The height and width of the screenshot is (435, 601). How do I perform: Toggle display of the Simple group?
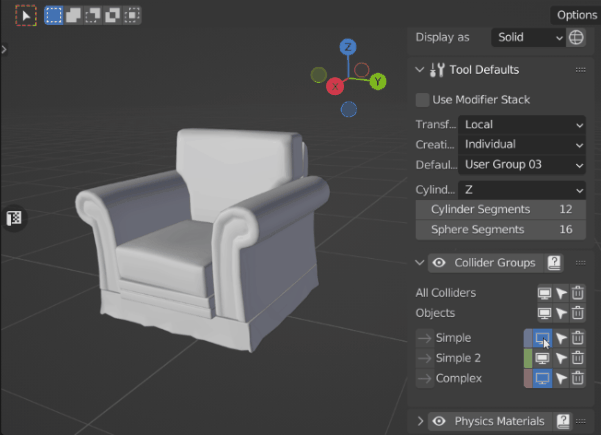tap(542, 338)
